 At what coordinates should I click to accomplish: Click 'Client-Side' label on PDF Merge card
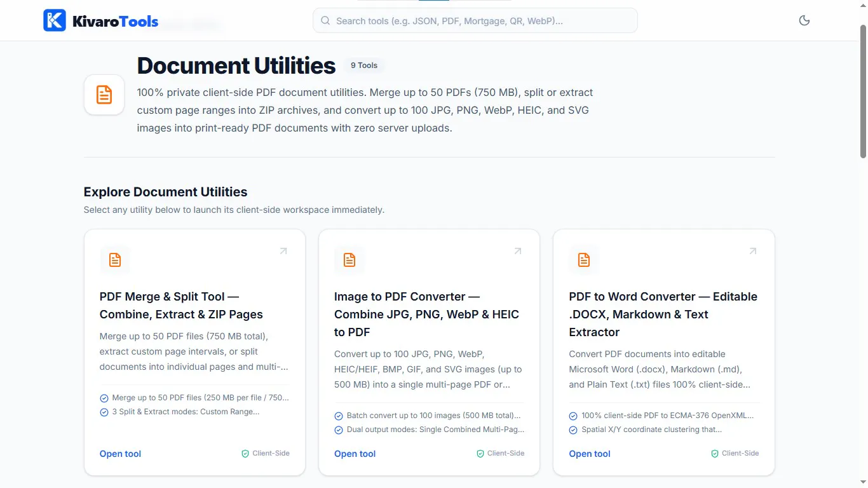point(271,453)
